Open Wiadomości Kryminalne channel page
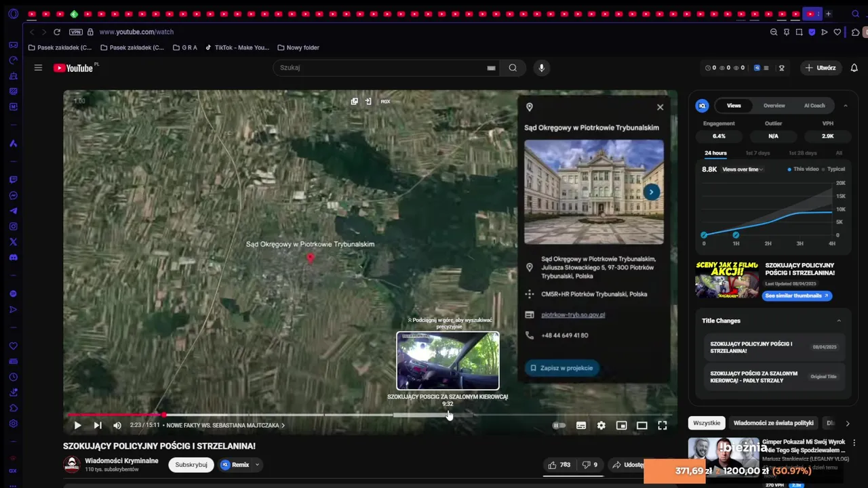868x488 pixels. click(121, 461)
